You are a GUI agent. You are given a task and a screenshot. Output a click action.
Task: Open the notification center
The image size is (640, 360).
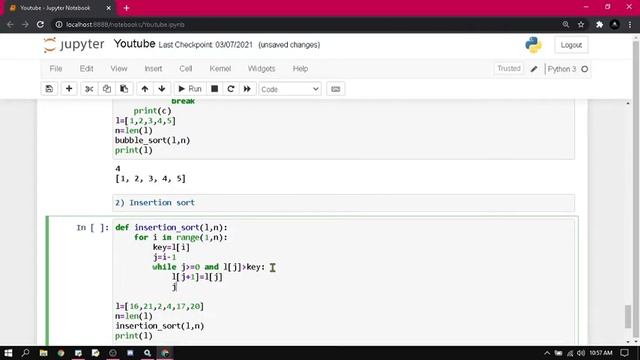click(624, 353)
